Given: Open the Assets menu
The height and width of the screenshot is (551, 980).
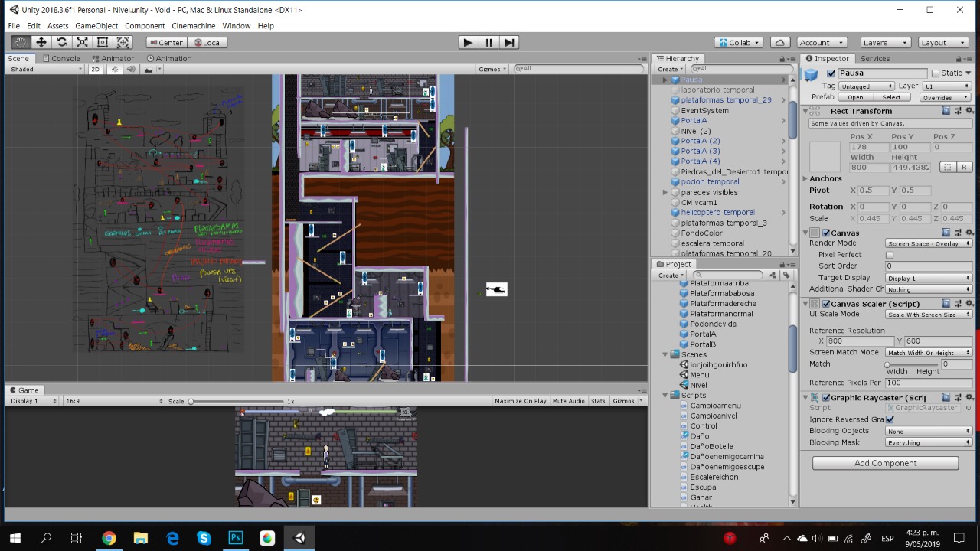Looking at the screenshot, I should point(57,26).
